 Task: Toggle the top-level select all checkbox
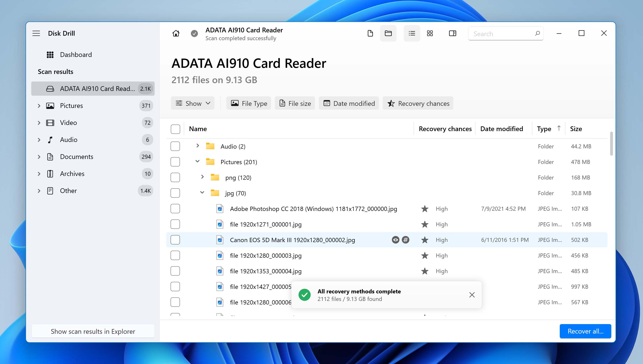[175, 128]
